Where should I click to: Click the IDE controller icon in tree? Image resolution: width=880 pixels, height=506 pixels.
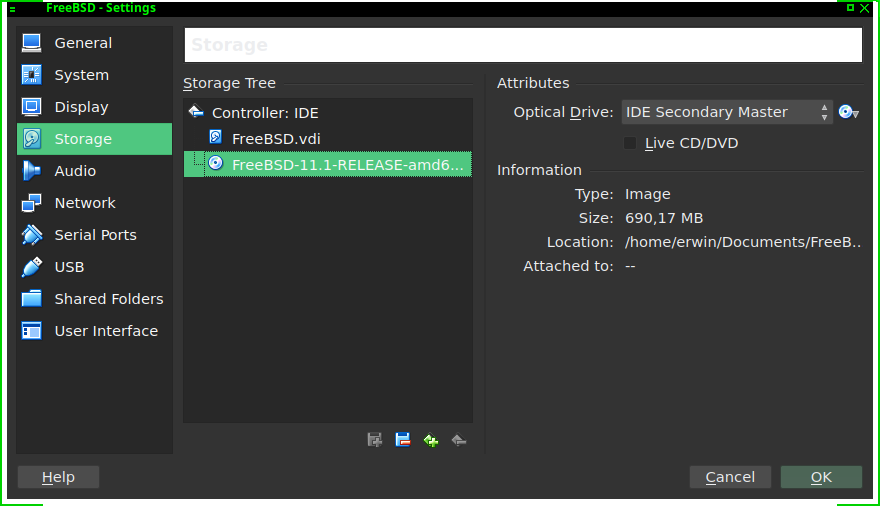pos(196,112)
